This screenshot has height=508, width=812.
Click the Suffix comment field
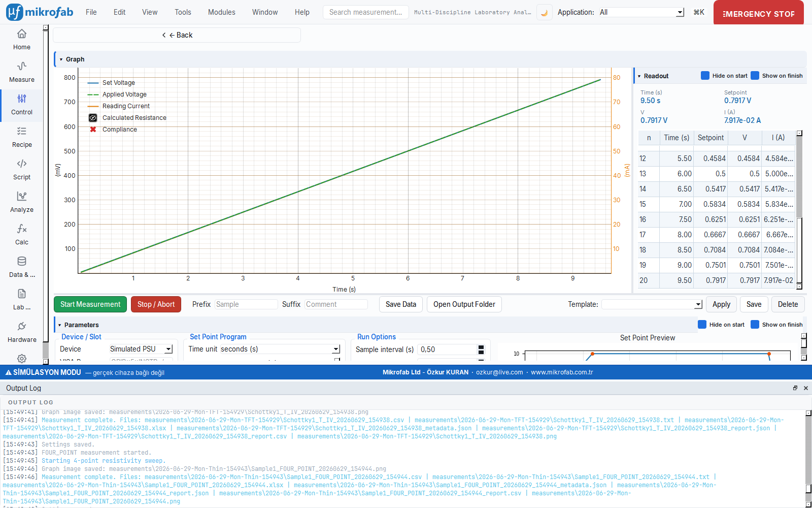(336, 304)
